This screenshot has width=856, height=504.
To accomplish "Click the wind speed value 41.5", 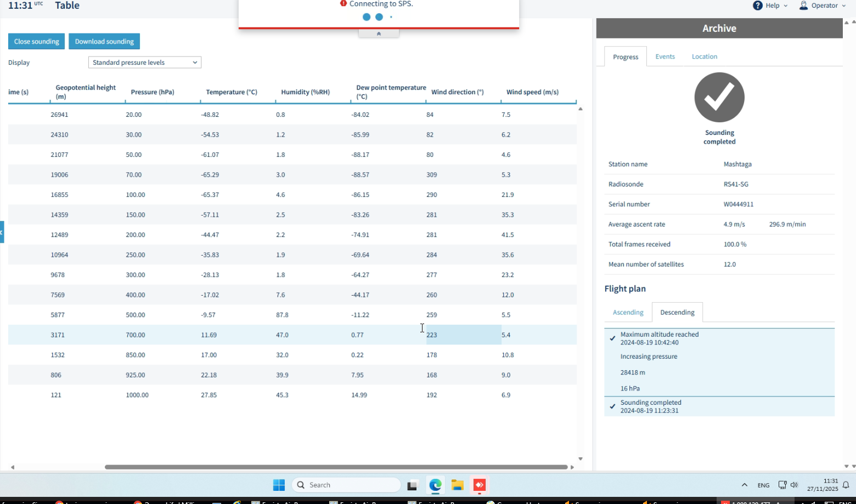I will click(508, 235).
